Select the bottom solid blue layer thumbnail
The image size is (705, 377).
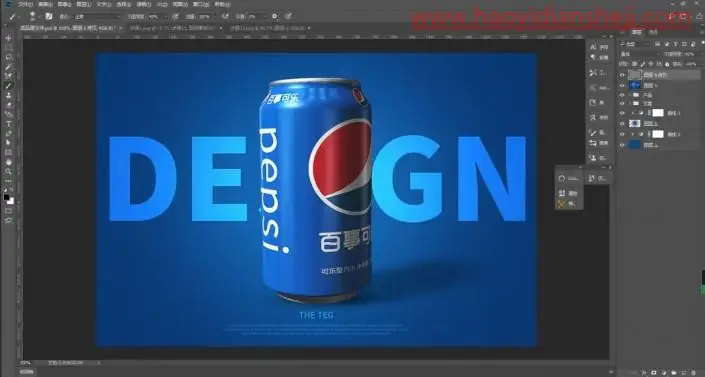tap(634, 145)
